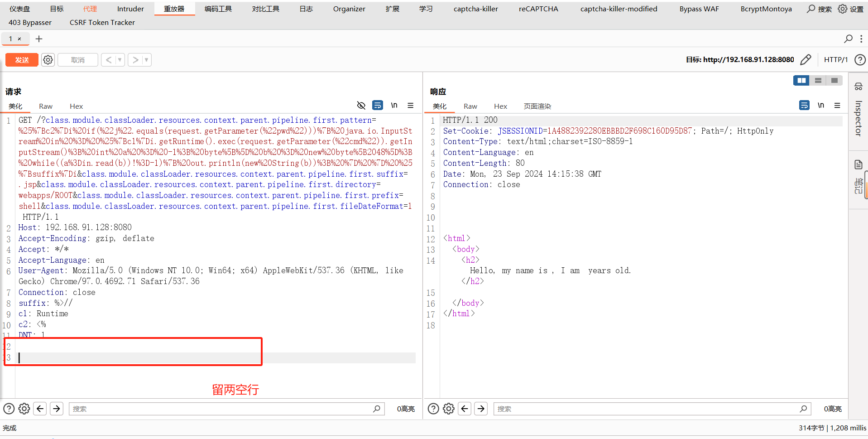
Task: Add a new repeater tab
Action: pos(39,39)
